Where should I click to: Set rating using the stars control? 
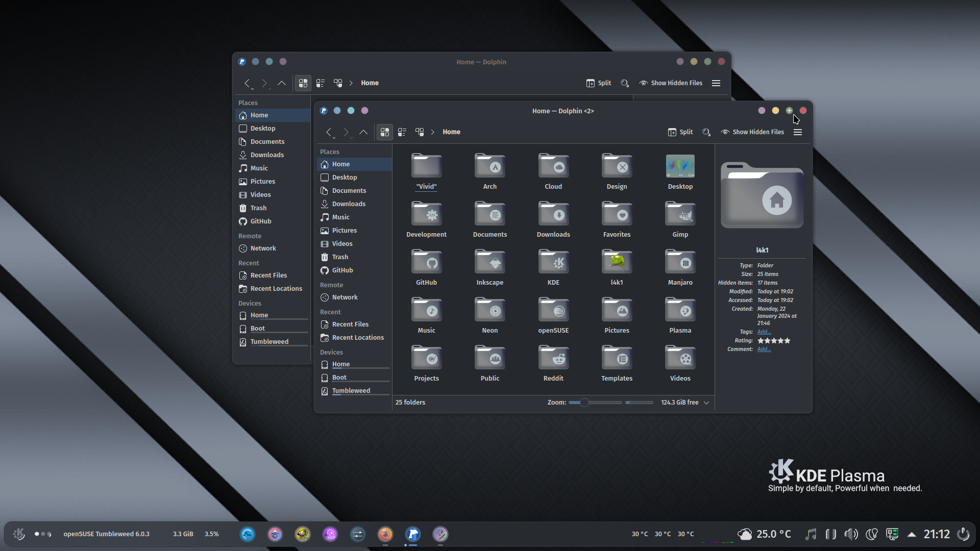774,340
